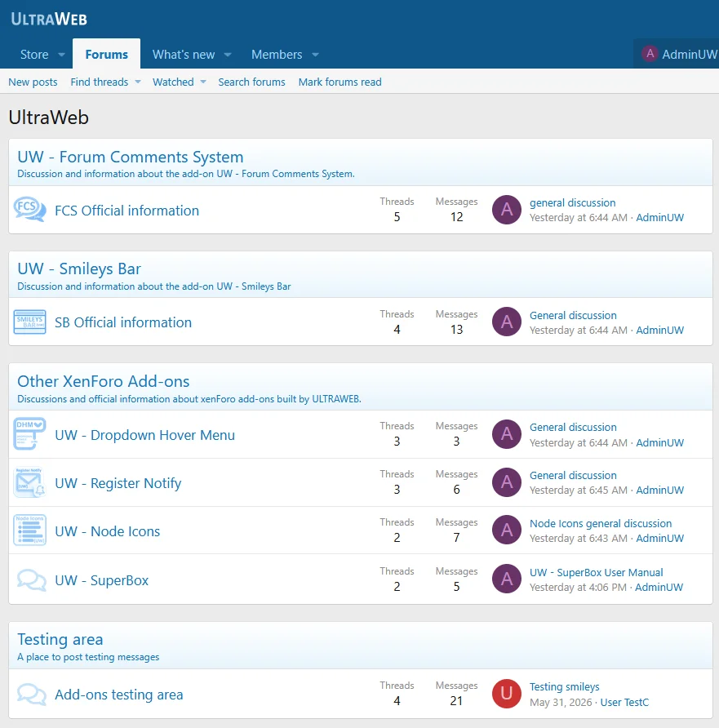Open AdminUW avatar in FCS Official information row
Image resolution: width=719 pixels, height=728 pixels.
[x=507, y=210]
